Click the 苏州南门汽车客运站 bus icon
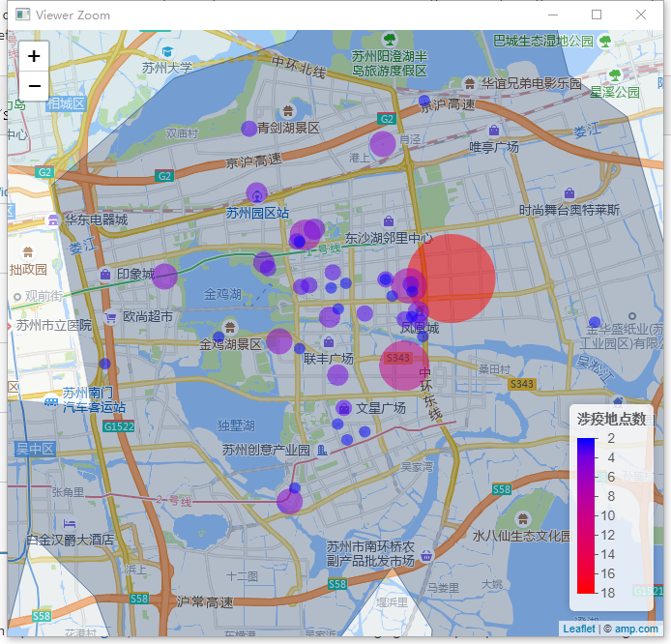671x644 pixels. [51, 402]
